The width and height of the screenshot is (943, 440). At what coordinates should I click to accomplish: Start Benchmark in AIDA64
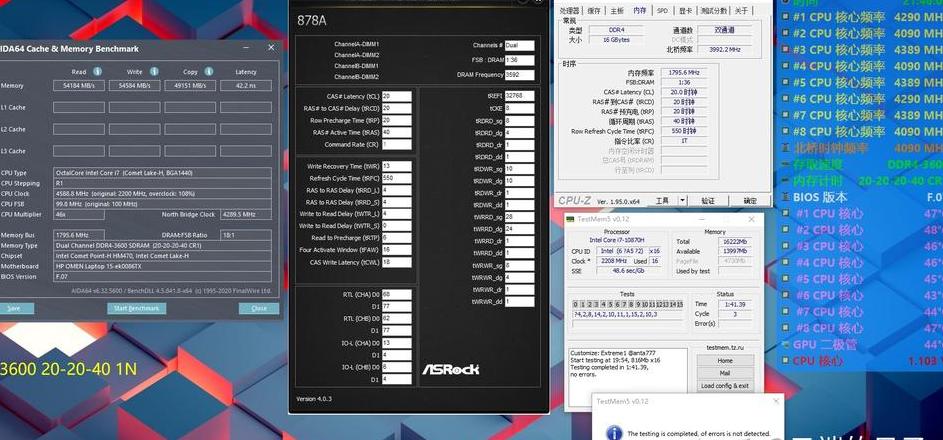pos(137,308)
